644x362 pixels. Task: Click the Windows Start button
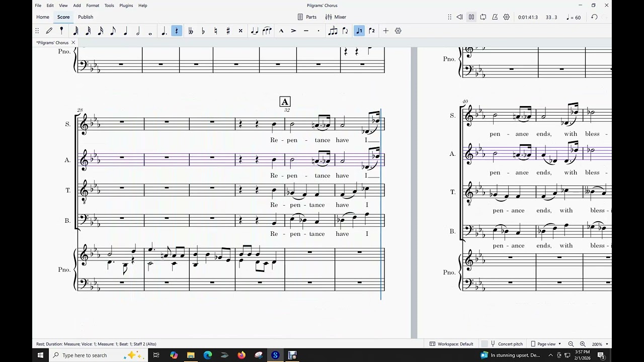tap(40, 355)
